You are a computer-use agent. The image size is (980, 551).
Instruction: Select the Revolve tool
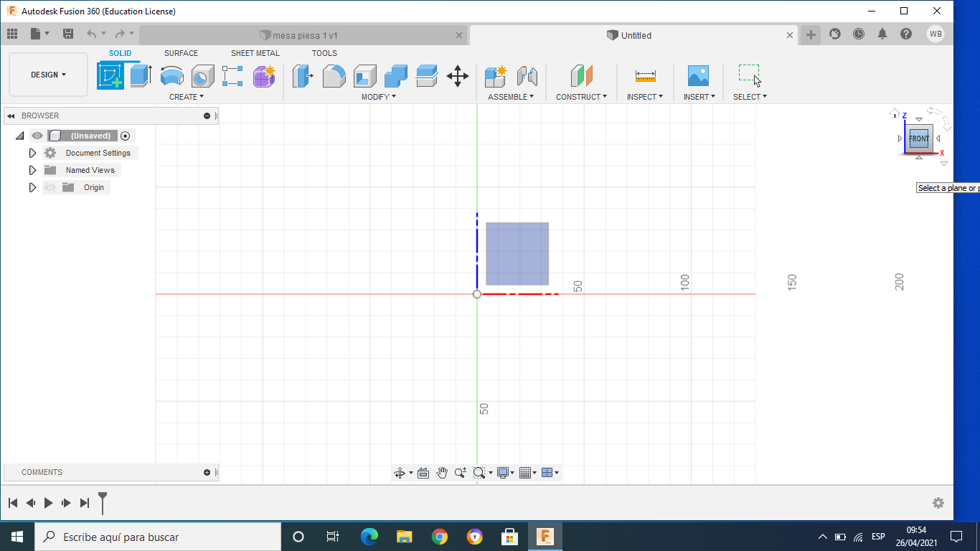pos(171,75)
